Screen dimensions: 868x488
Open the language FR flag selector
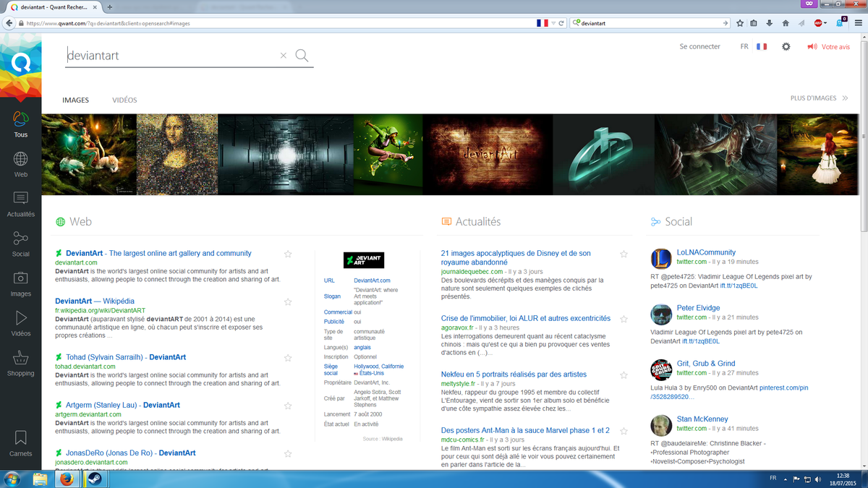click(x=761, y=46)
